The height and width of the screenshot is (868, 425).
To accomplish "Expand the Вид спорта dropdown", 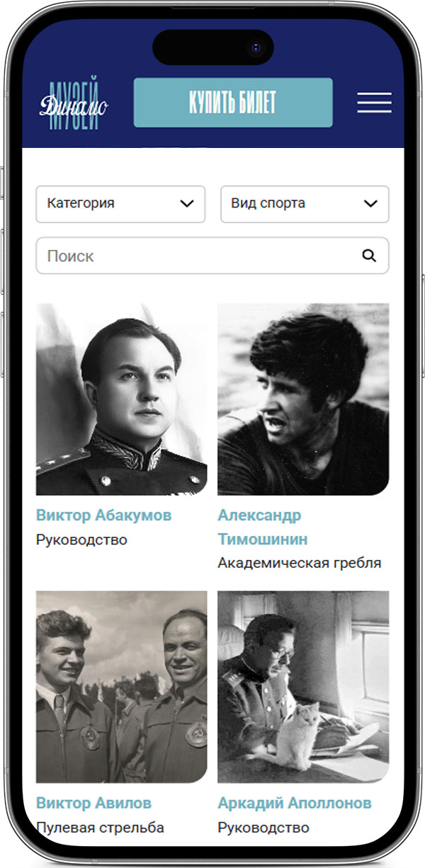I will [x=305, y=204].
